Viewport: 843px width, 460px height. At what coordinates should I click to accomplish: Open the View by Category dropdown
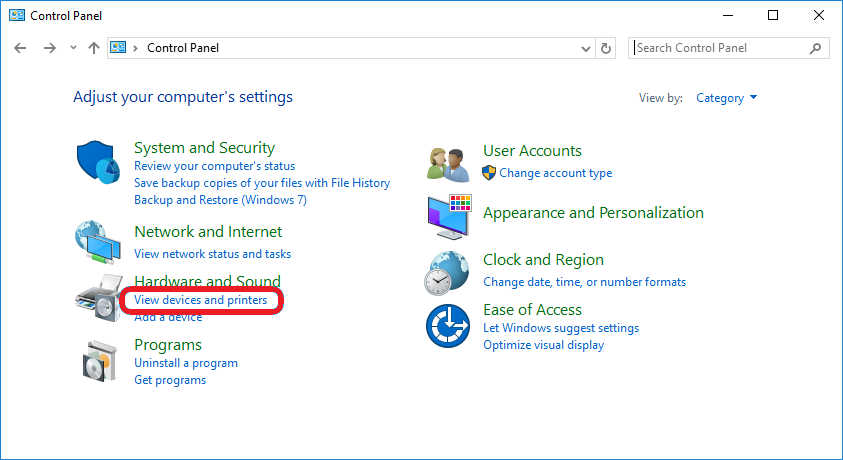click(726, 98)
